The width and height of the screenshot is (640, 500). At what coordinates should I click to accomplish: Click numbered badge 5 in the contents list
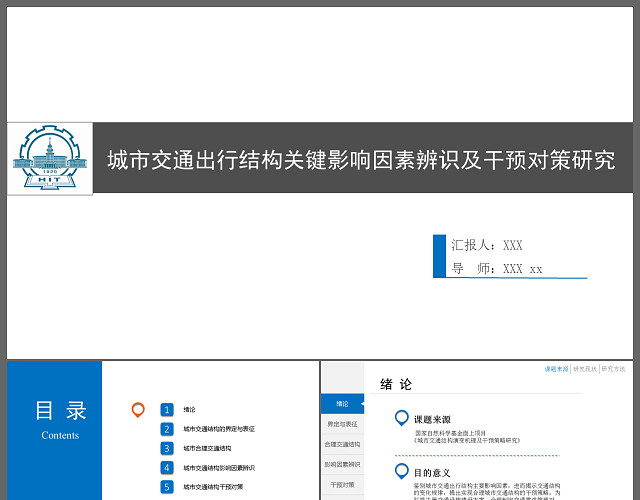click(167, 487)
